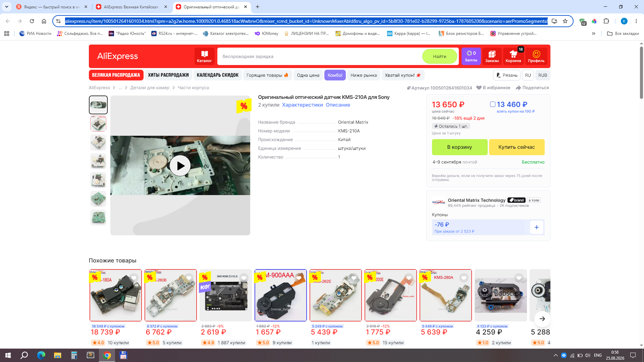644x362 pixels.
Task: Show hidden bookmarks with the double chevron
Action: point(593,34)
